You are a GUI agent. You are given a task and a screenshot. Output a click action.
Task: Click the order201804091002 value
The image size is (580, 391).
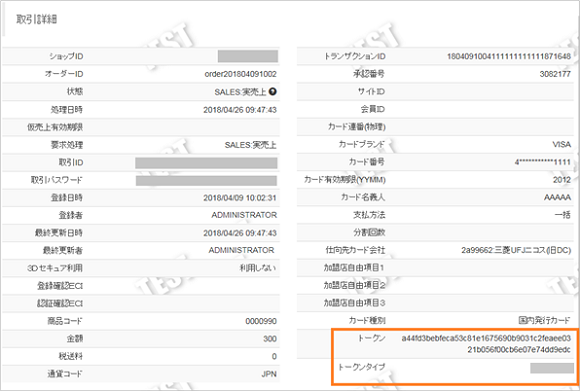tap(240, 74)
